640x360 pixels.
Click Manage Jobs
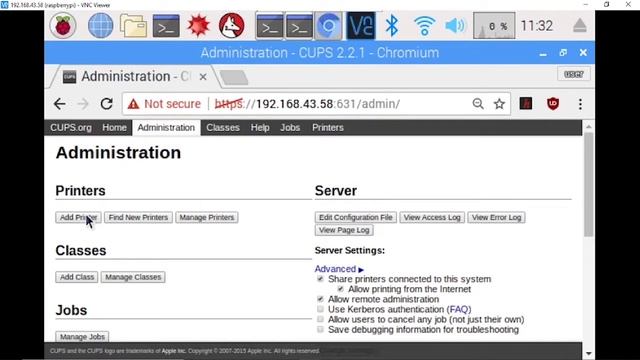pyautogui.click(x=82, y=337)
